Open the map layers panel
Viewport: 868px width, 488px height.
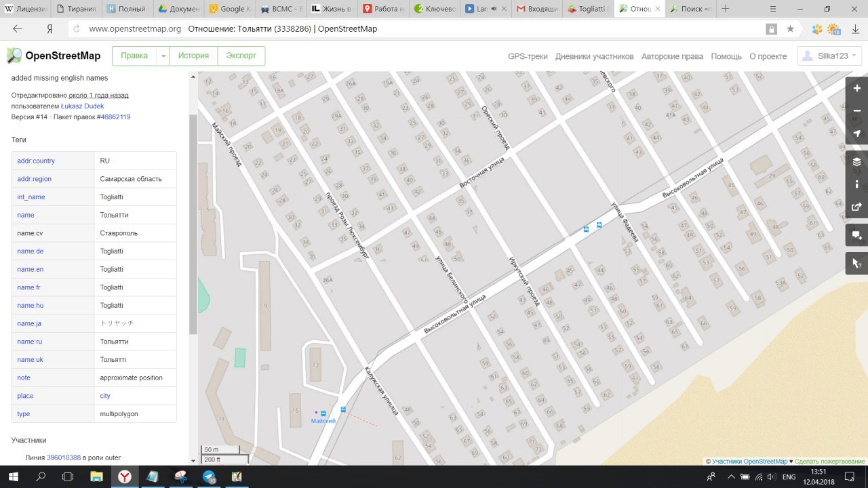coord(857,161)
